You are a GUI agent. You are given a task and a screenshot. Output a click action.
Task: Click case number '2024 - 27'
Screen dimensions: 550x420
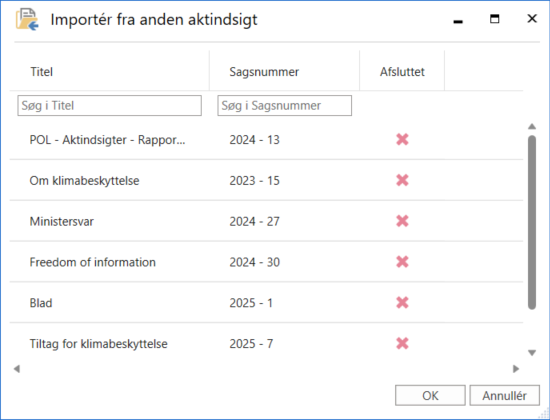tap(254, 221)
